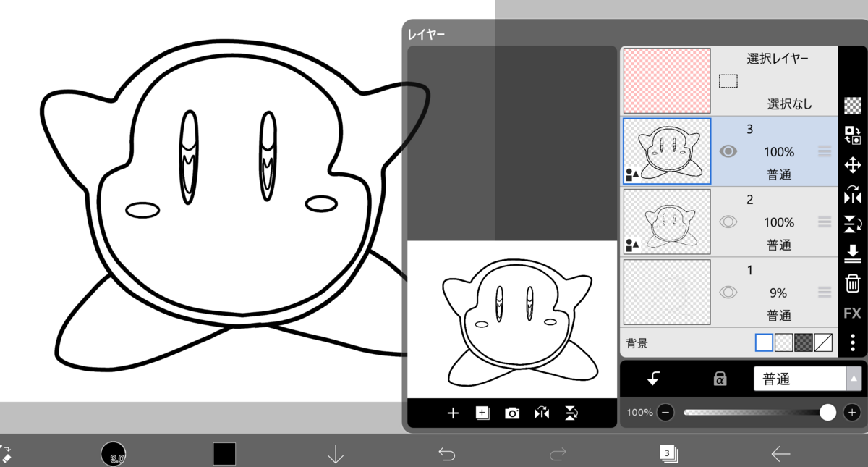Screen dimensions: 868x467
Task: Toggle alpha lock icon
Action: coord(720,379)
